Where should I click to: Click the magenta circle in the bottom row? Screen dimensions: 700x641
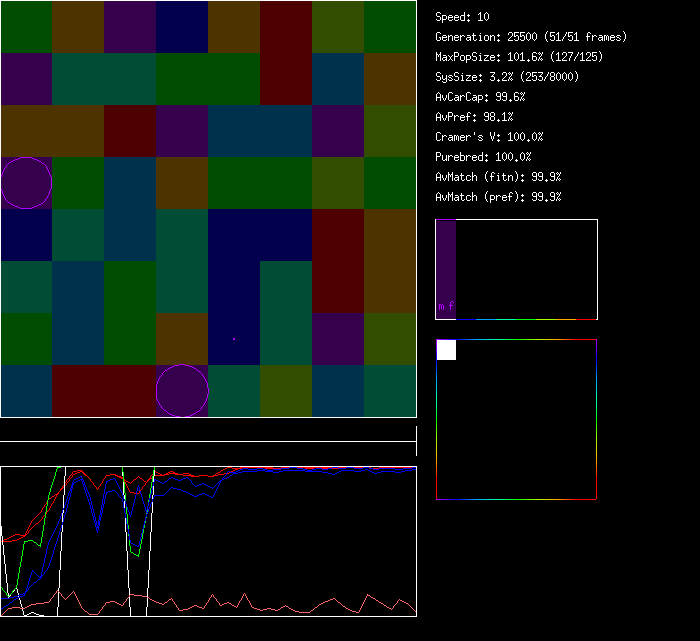coord(182,391)
